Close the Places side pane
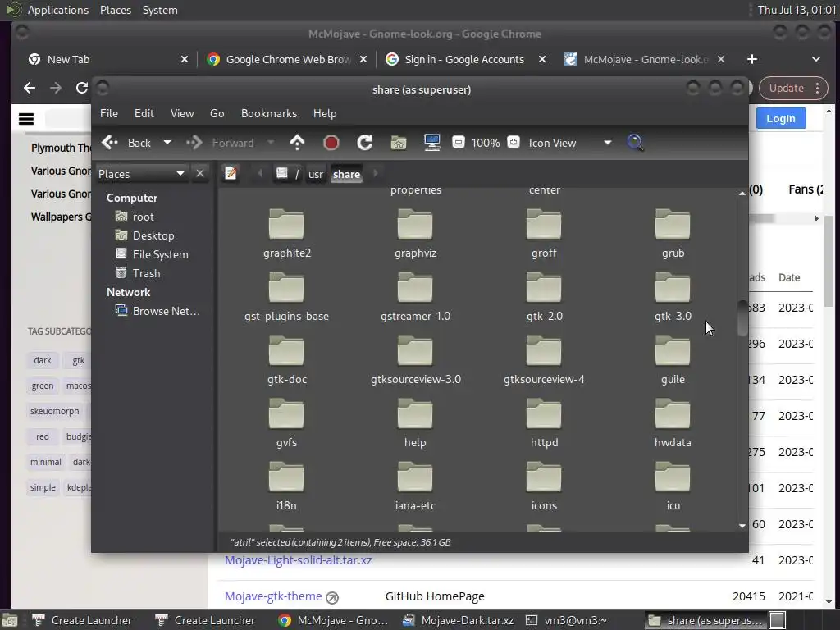Viewport: 840px width, 630px height. coord(200,173)
